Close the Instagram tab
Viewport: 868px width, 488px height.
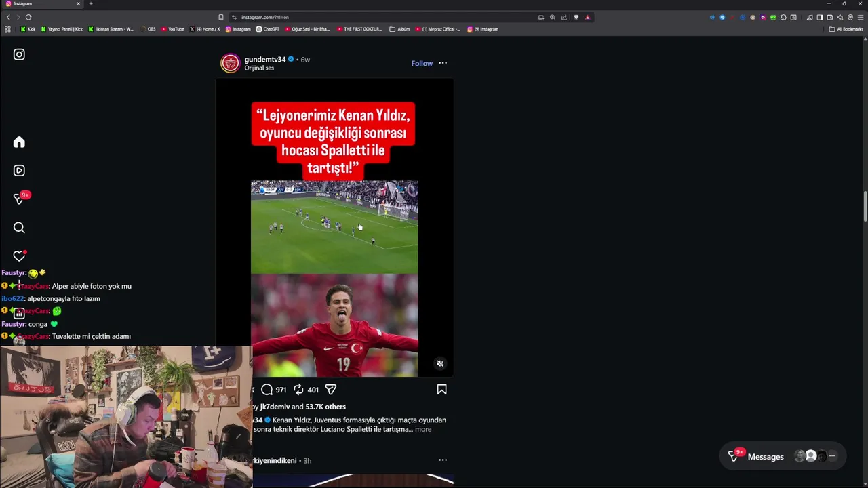pyautogui.click(x=78, y=3)
